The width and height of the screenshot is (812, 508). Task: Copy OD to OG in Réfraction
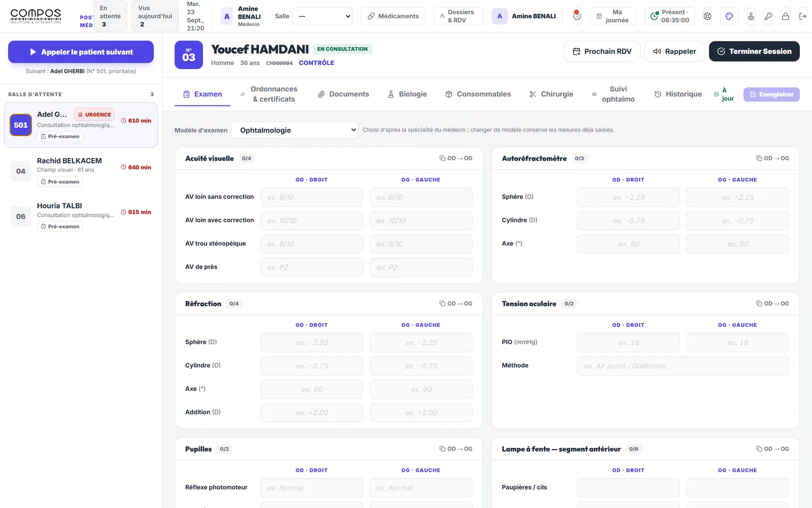(x=456, y=304)
